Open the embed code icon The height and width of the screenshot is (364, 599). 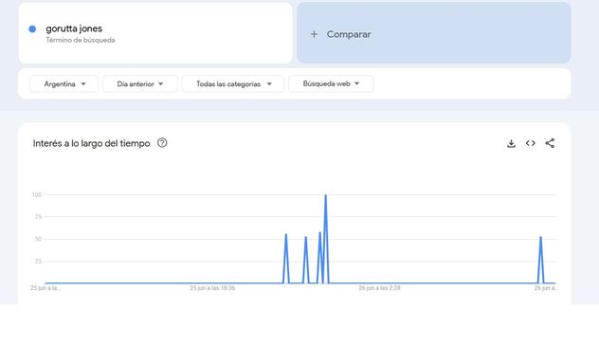(530, 143)
